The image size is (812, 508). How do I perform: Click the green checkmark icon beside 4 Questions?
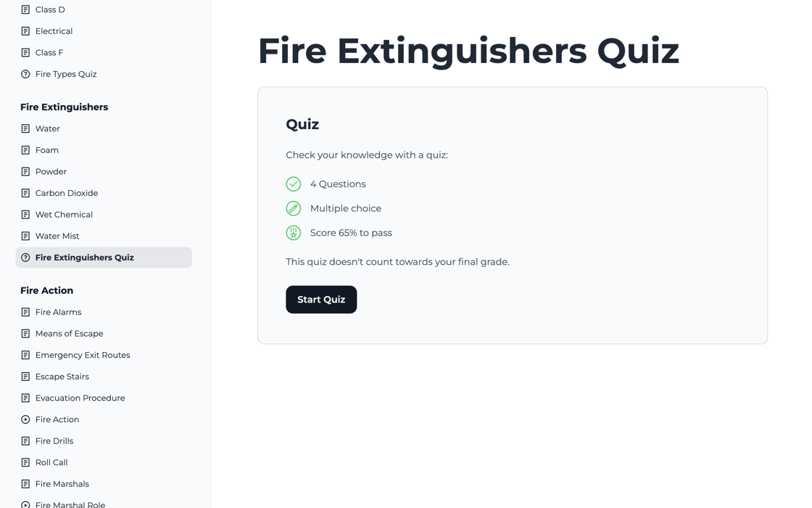coord(293,184)
